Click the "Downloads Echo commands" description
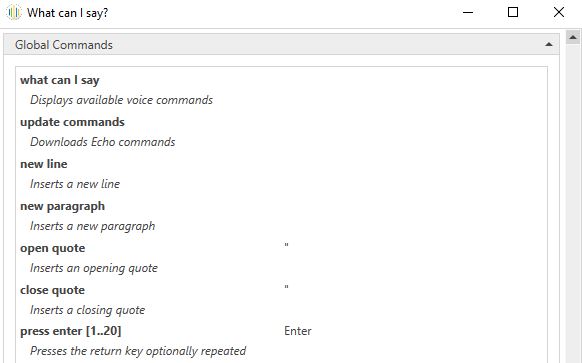582x363 pixels. tap(102, 142)
